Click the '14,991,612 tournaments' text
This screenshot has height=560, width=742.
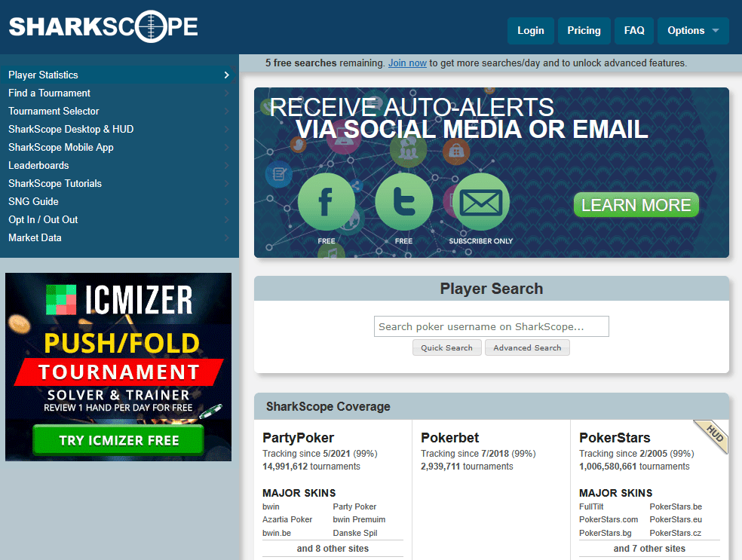[x=311, y=467]
